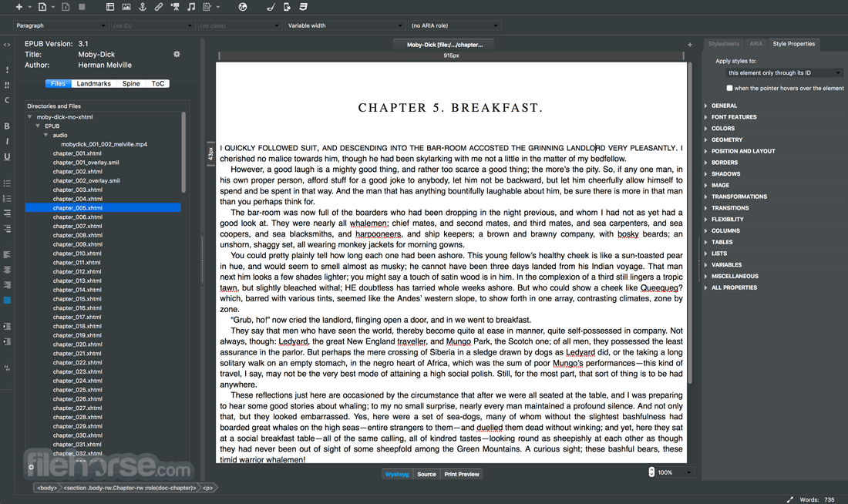Click the insert form icon
The height and width of the screenshot is (504, 848).
[207, 7]
